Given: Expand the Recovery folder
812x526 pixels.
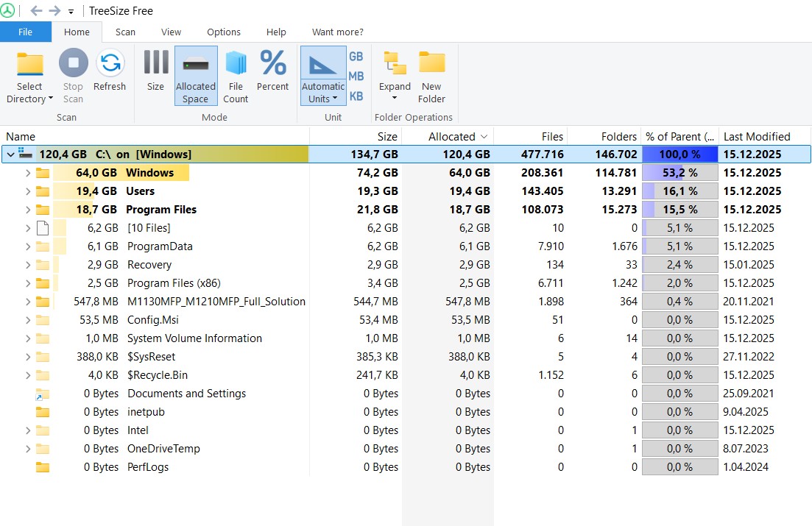Looking at the screenshot, I should coord(28,265).
